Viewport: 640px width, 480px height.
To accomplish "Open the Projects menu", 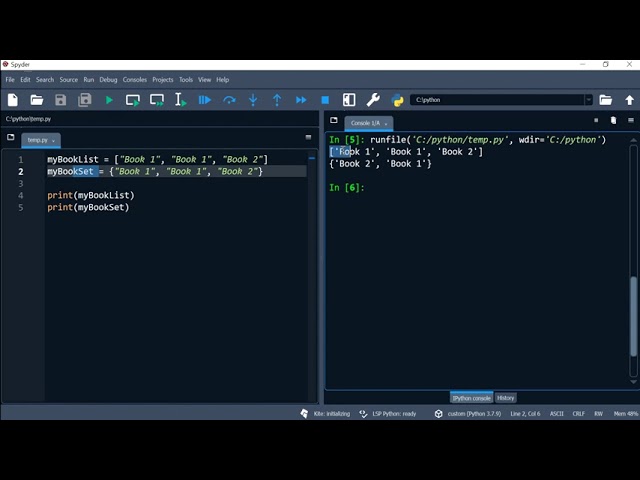I will (163, 80).
